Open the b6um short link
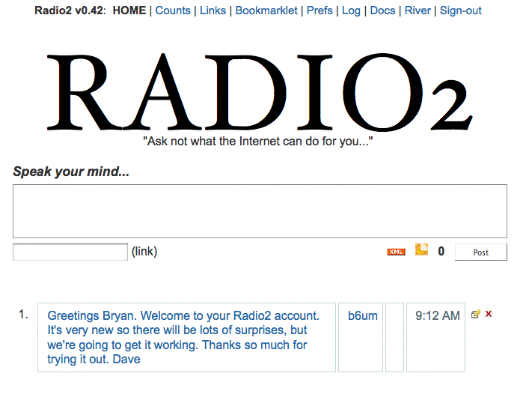 362,316
